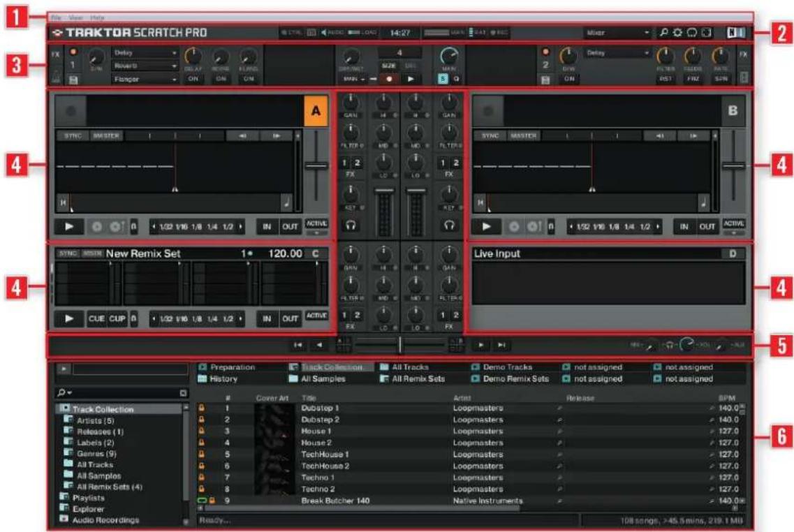
Task: Click the first round cue icon on Deck A
Action: point(96,227)
